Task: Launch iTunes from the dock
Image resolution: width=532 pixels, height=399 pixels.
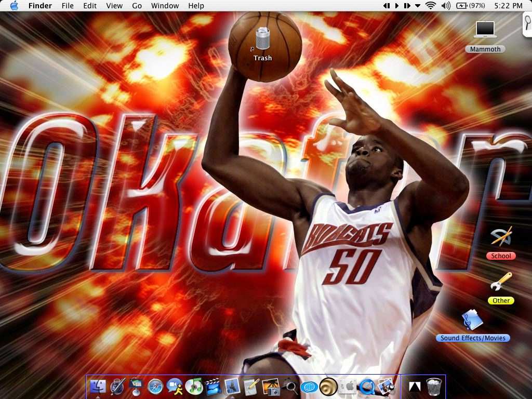Action: tap(194, 387)
